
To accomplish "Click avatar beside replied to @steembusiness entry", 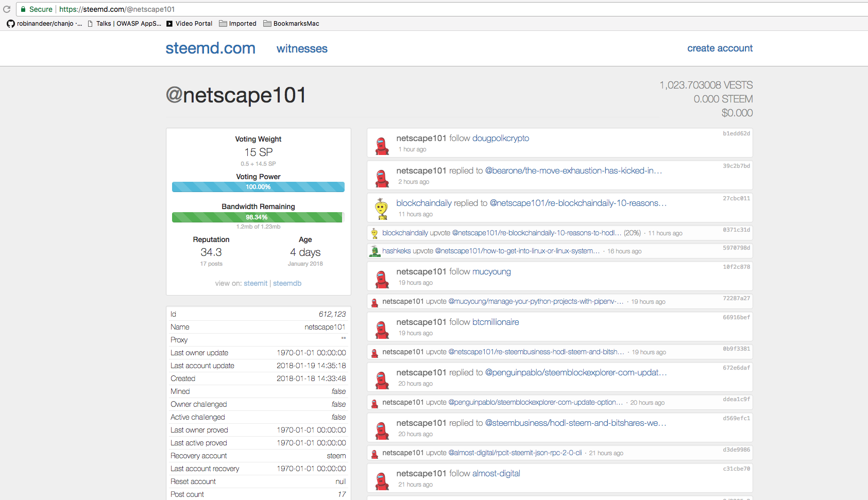I will point(382,430).
